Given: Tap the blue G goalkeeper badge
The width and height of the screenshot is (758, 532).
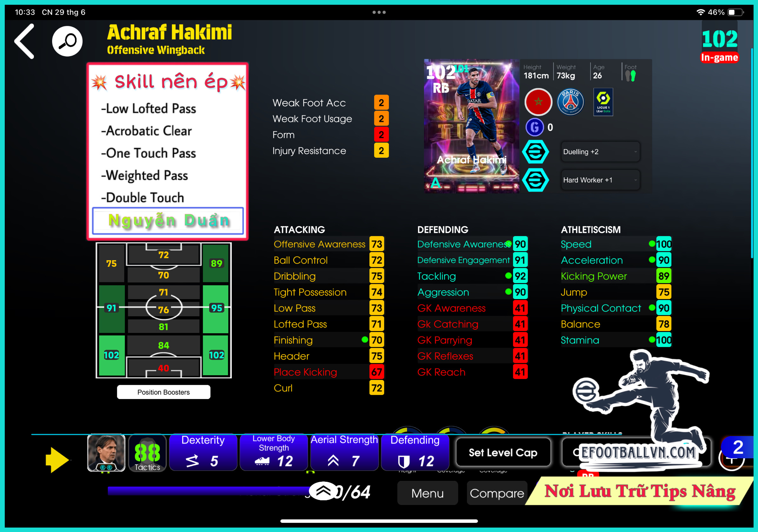Looking at the screenshot, I should (x=535, y=127).
